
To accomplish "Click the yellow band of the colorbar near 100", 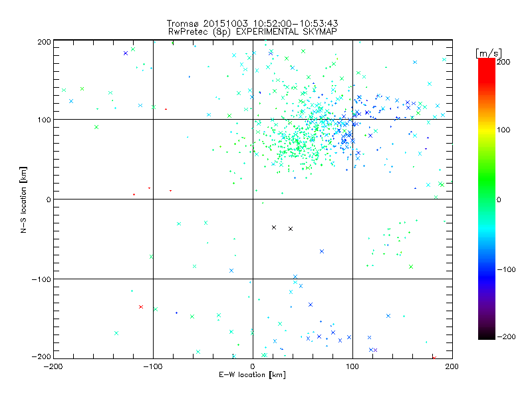I will point(487,130).
